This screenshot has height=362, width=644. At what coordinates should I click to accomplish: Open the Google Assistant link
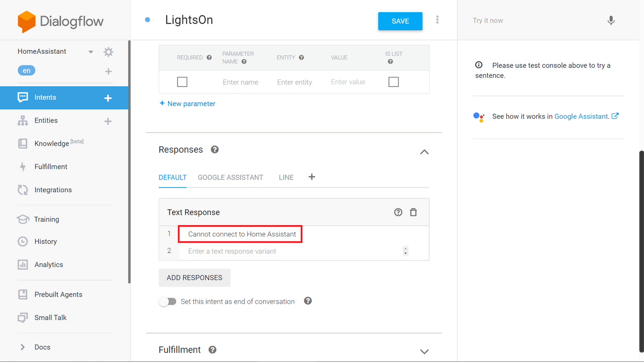pyautogui.click(x=582, y=117)
